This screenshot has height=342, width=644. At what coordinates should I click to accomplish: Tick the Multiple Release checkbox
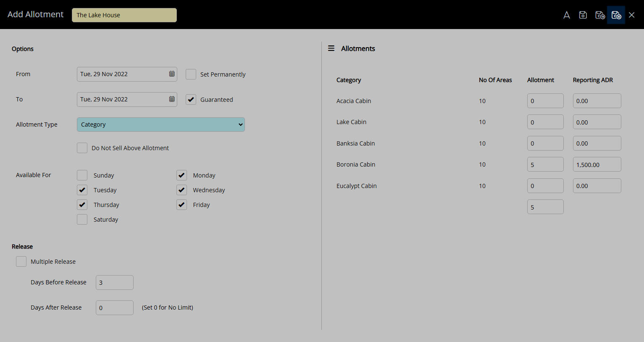[x=21, y=262]
